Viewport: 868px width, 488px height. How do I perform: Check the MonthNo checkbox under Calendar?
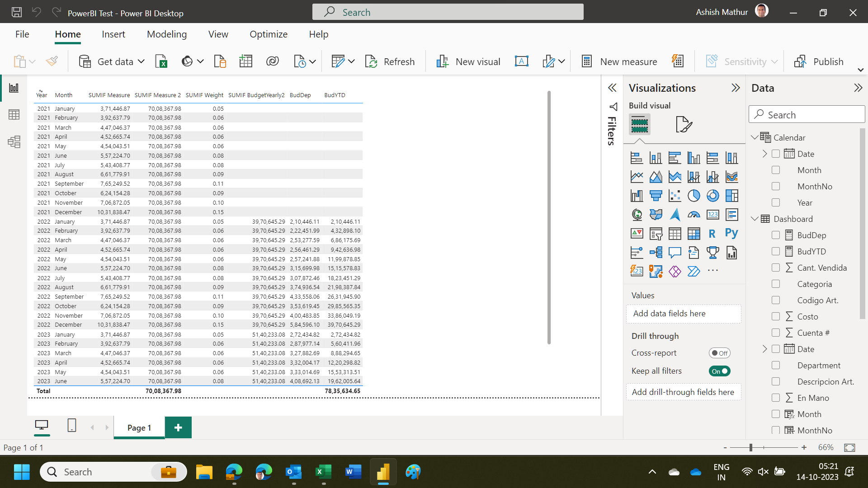click(x=776, y=186)
